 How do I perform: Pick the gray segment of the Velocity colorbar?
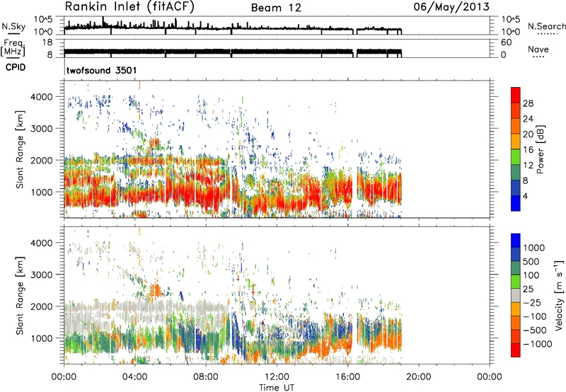pos(516,296)
